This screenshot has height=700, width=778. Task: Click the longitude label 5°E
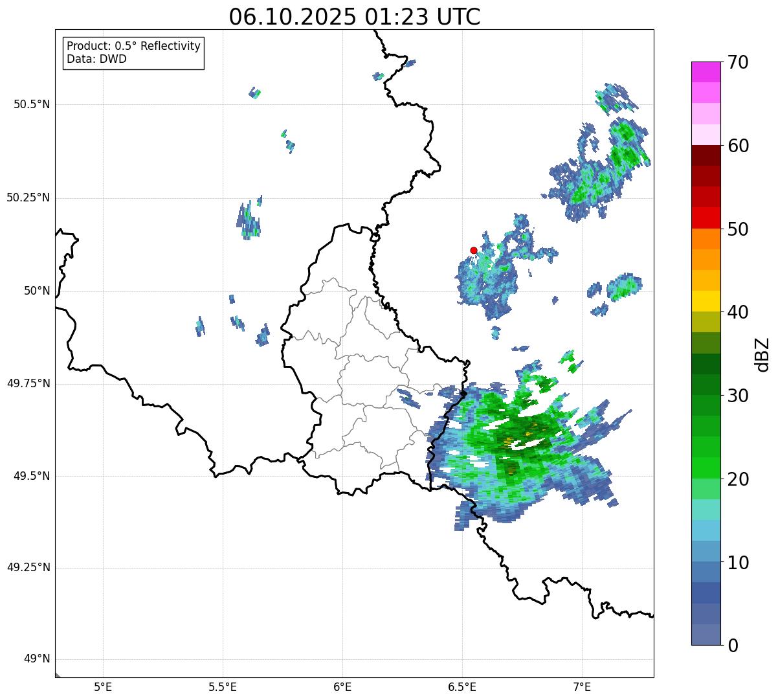[x=103, y=686]
